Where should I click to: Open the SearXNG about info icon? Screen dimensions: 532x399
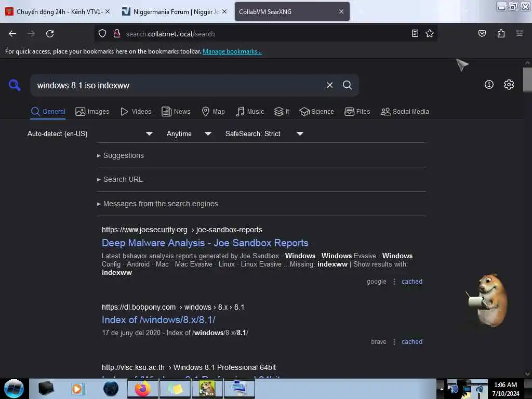tap(489, 85)
